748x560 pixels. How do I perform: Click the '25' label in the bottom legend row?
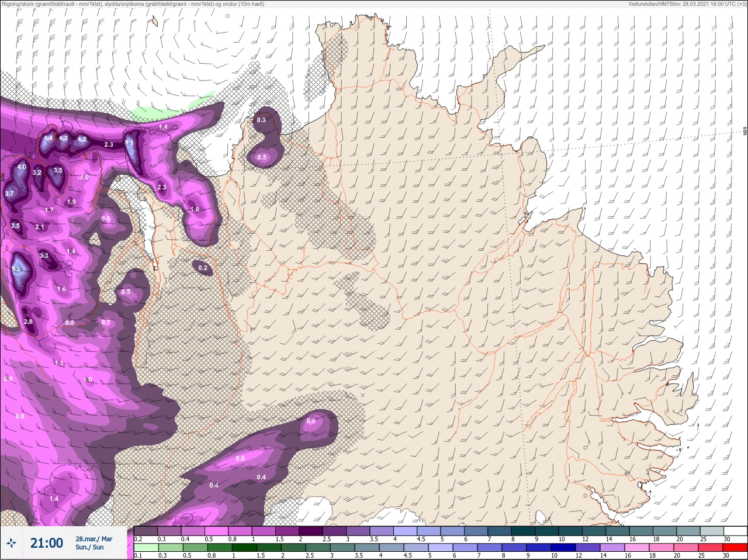tap(702, 555)
